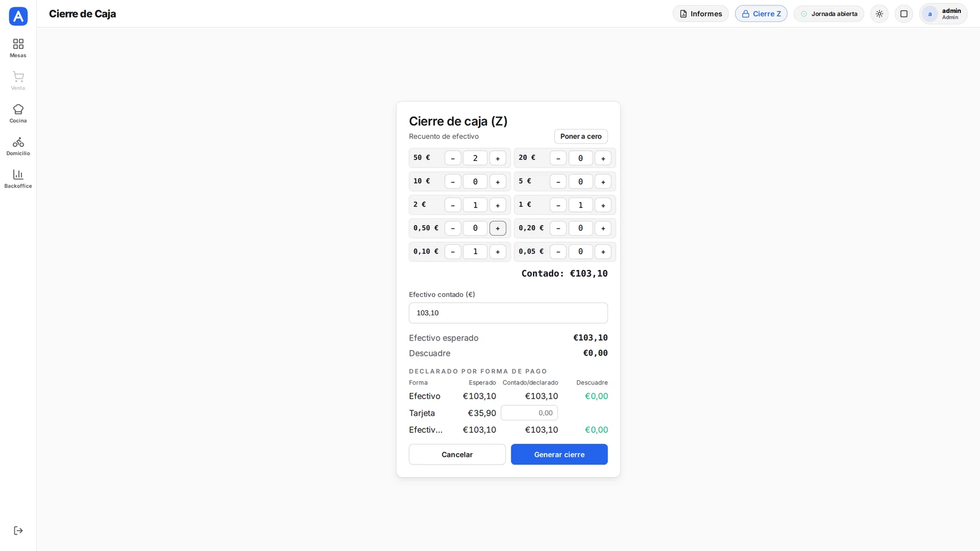Click the logout icon in sidebar
The width and height of the screenshot is (980, 551).
(x=18, y=531)
